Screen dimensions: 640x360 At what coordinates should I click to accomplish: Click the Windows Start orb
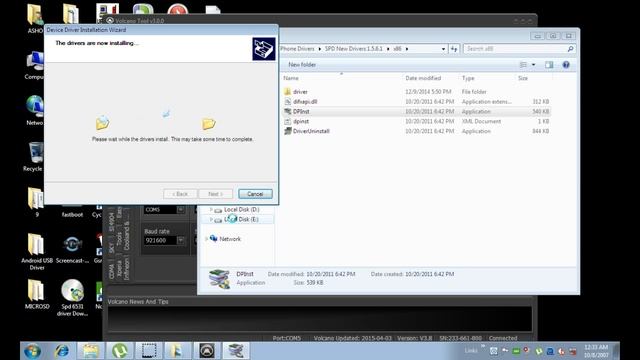(x=32, y=351)
